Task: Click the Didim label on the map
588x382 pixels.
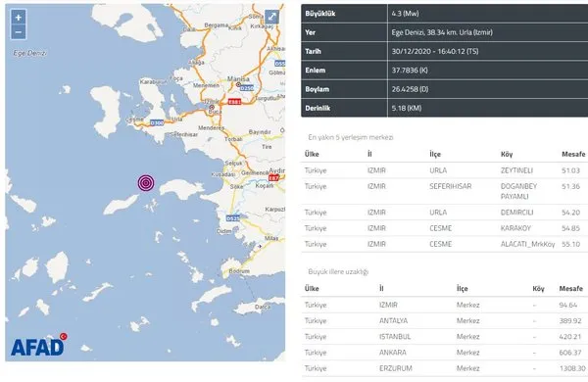Action: [x=224, y=231]
